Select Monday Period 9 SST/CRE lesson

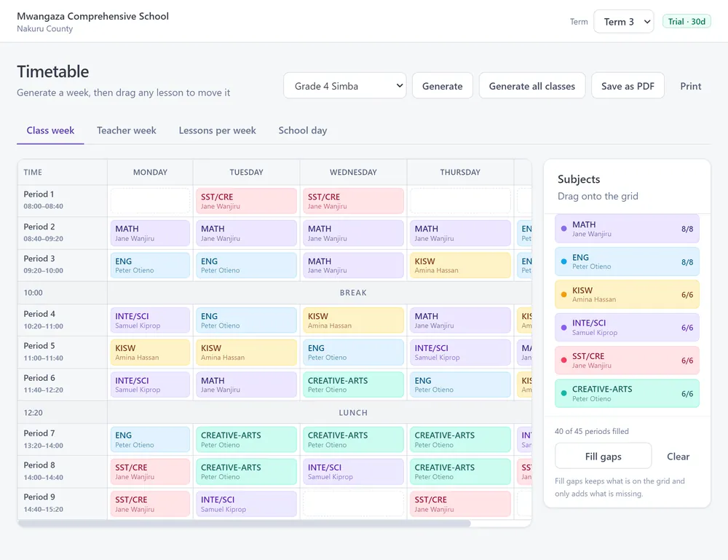pos(150,503)
